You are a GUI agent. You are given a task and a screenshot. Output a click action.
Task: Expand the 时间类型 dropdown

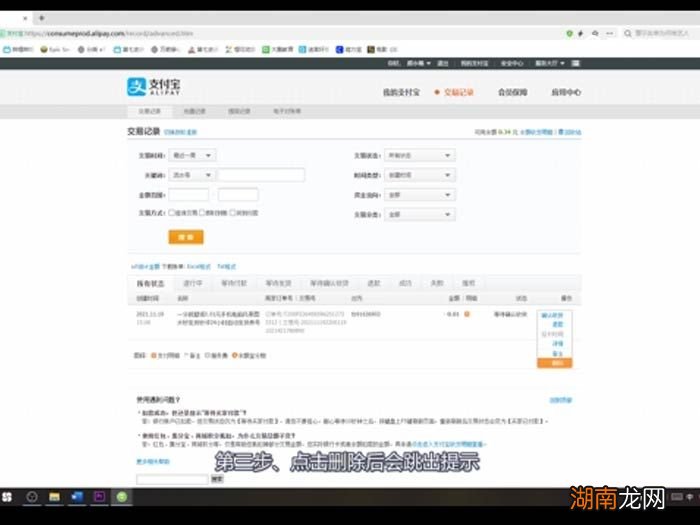[420, 175]
